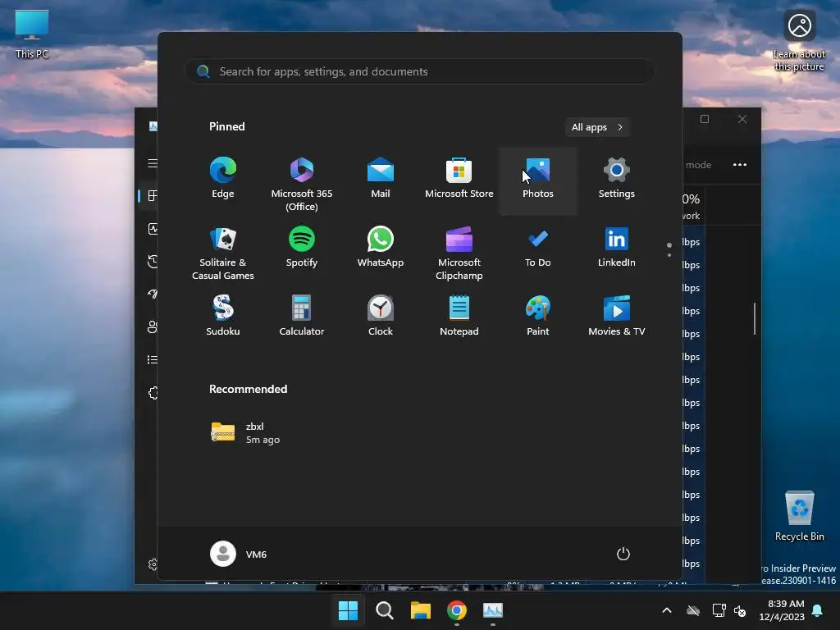Open Task Manager App history tab

(x=153, y=262)
